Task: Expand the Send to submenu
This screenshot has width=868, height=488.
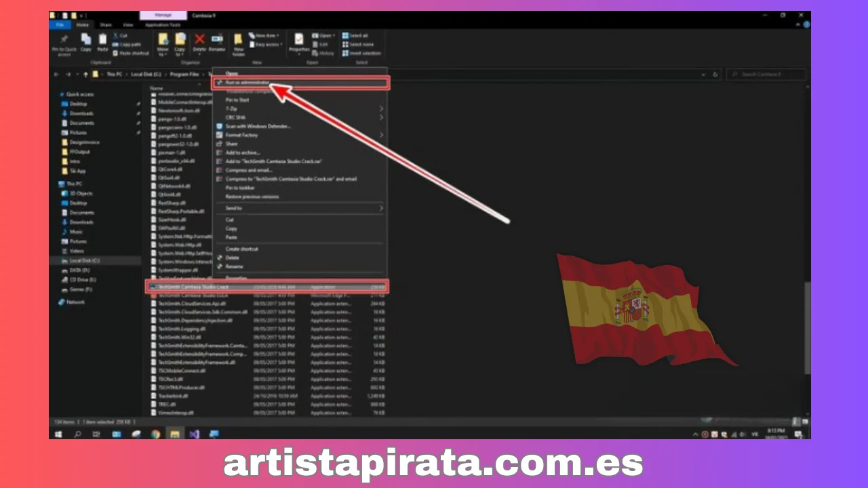Action: 300,208
